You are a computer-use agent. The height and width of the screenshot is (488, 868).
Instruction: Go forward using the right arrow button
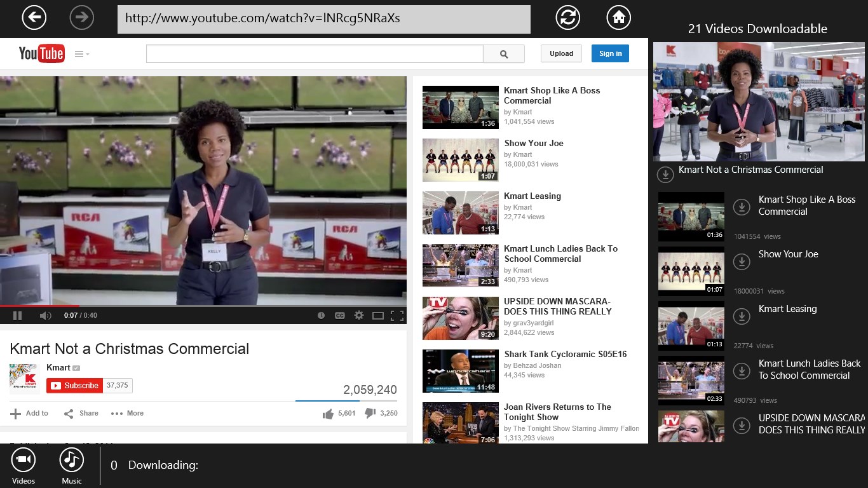tap(81, 18)
